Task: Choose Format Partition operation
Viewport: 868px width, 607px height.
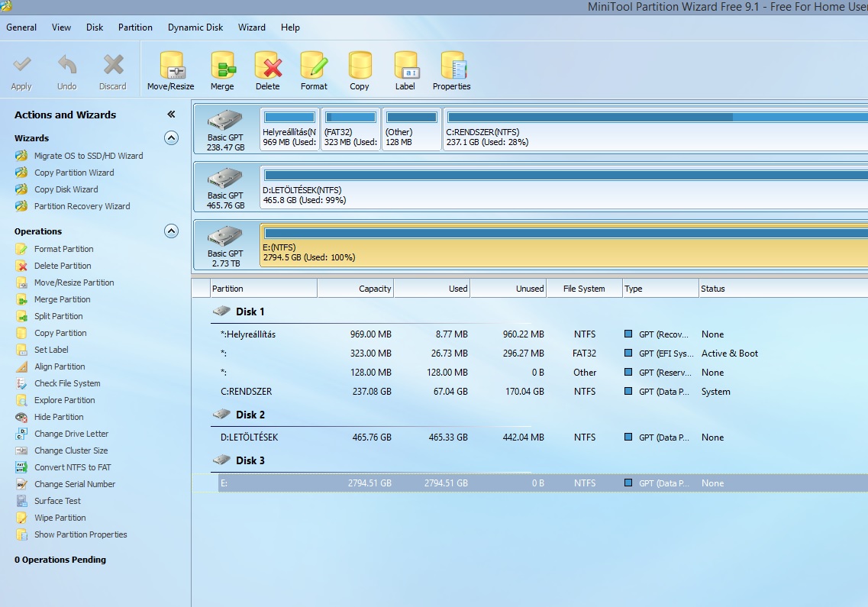Action: tap(63, 249)
